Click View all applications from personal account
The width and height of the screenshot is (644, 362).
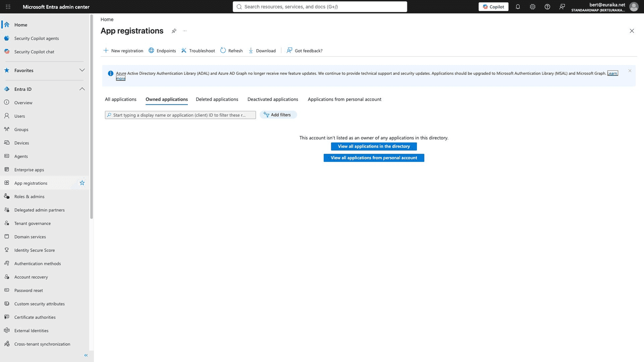[x=374, y=158]
